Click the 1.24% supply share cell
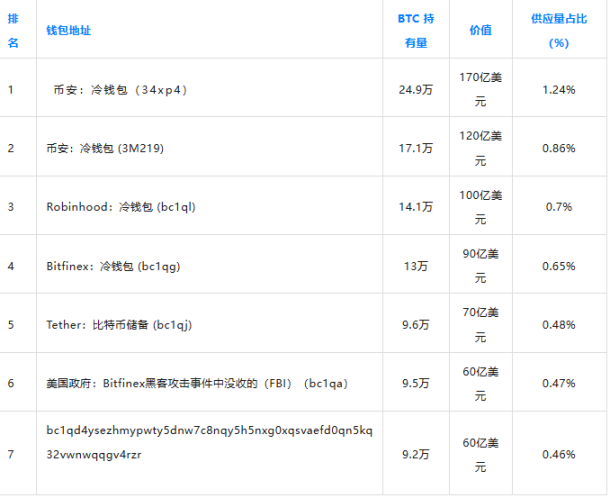Screen dimensions: 610x498 tap(558, 89)
